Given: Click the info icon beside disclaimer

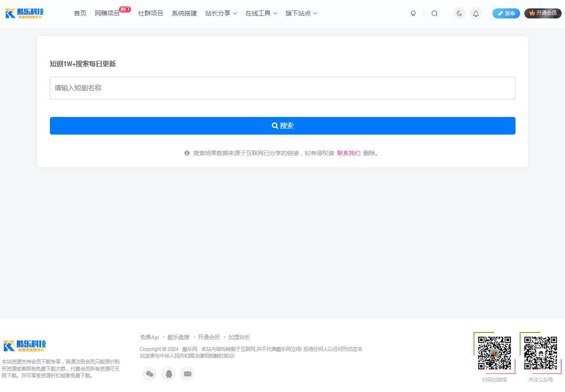Looking at the screenshot, I should [187, 153].
